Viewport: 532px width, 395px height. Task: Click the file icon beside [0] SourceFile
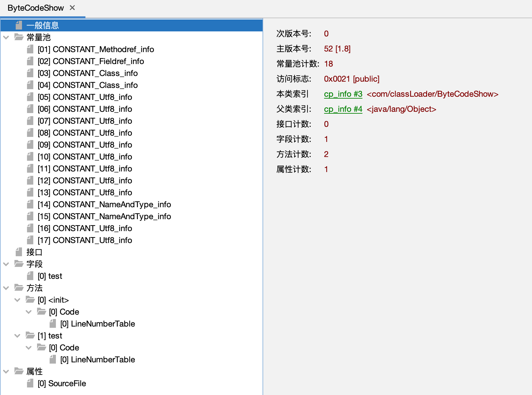pos(30,383)
